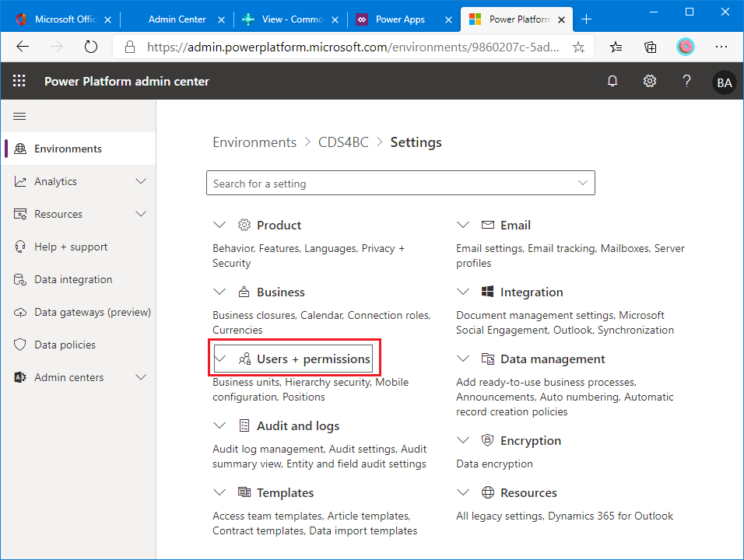
Task: Open BA account avatar menu
Action: click(724, 82)
